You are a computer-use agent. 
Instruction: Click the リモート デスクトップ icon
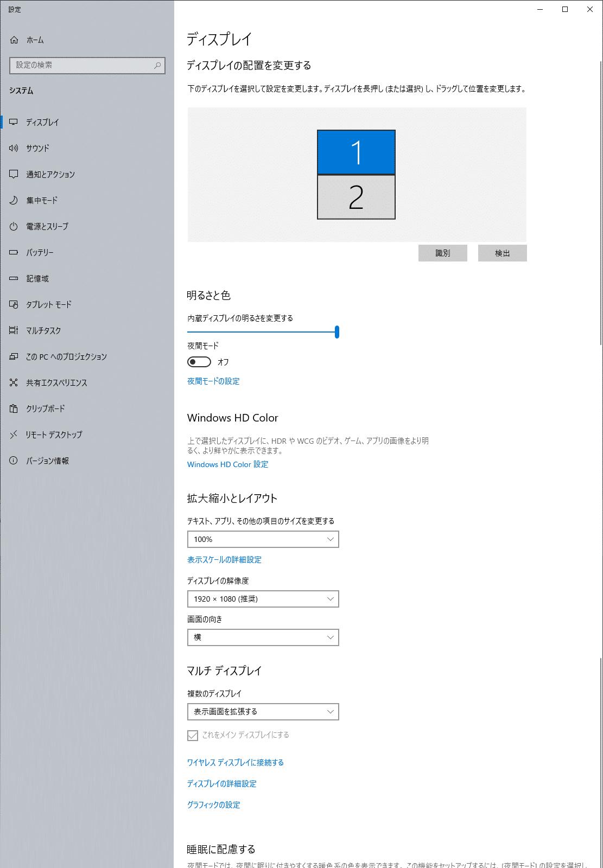click(14, 435)
